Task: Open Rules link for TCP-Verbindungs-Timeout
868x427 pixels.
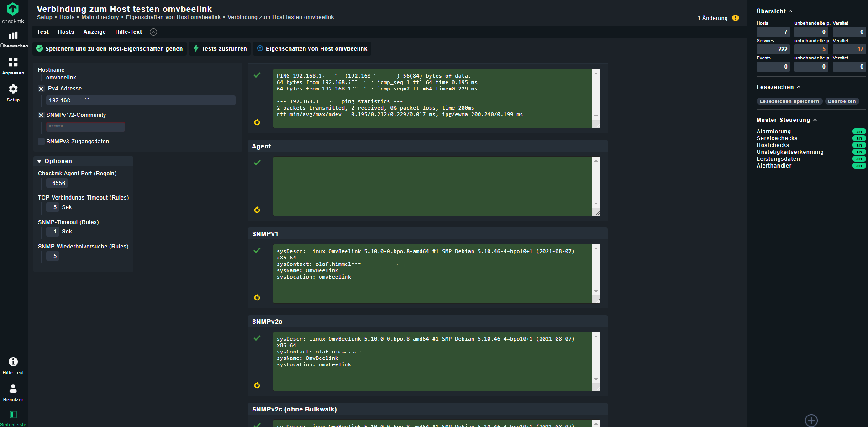Action: (119, 198)
